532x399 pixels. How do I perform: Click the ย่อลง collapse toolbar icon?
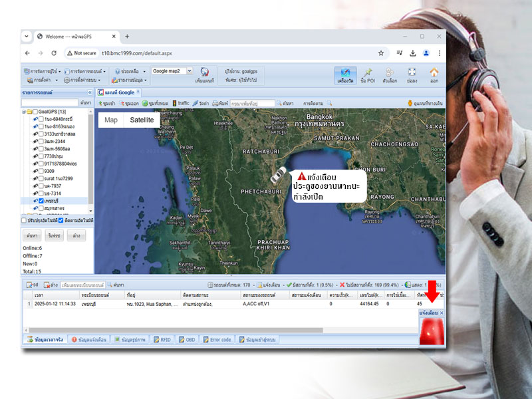click(412, 75)
